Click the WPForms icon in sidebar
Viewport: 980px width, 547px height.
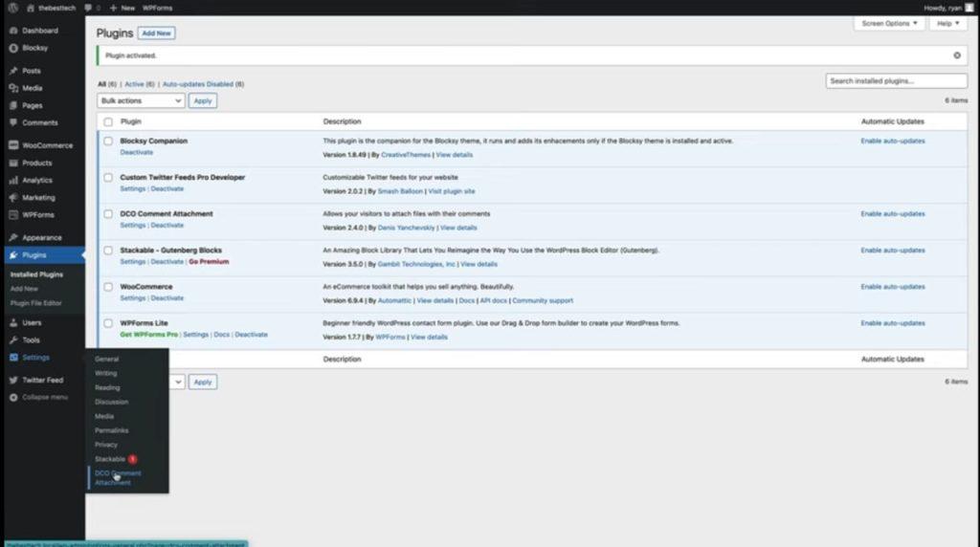pyautogui.click(x=13, y=215)
